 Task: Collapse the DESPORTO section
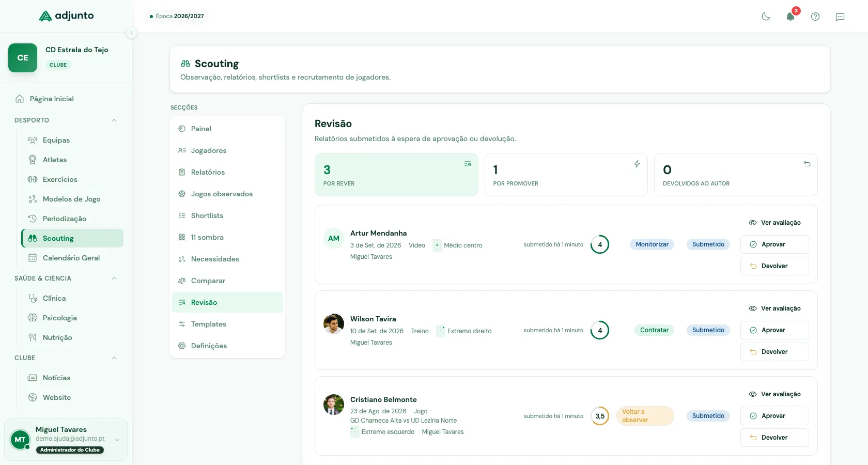[114, 120]
